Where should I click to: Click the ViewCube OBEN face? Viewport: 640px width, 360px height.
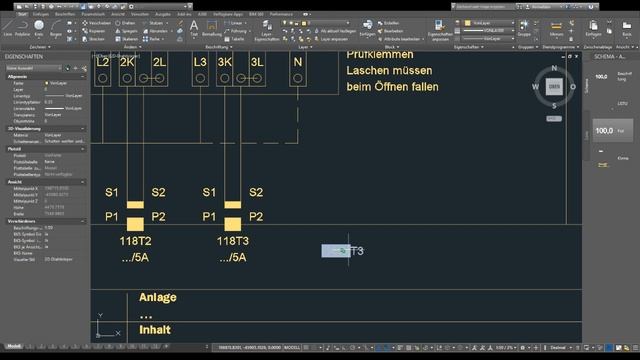coord(554,87)
